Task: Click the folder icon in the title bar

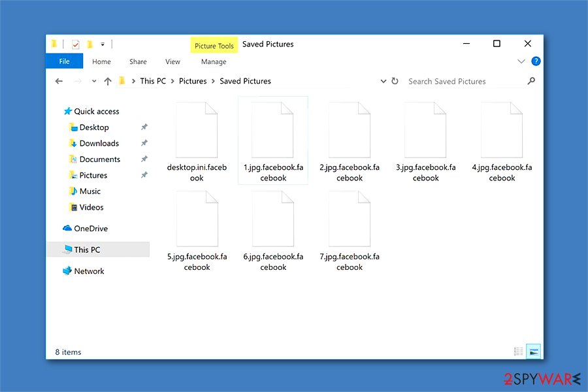Action: click(54, 44)
